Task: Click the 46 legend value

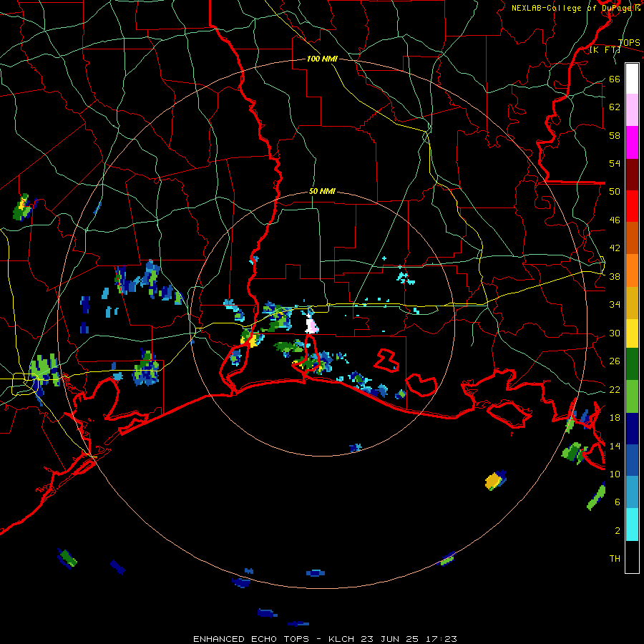Action: 615,220
